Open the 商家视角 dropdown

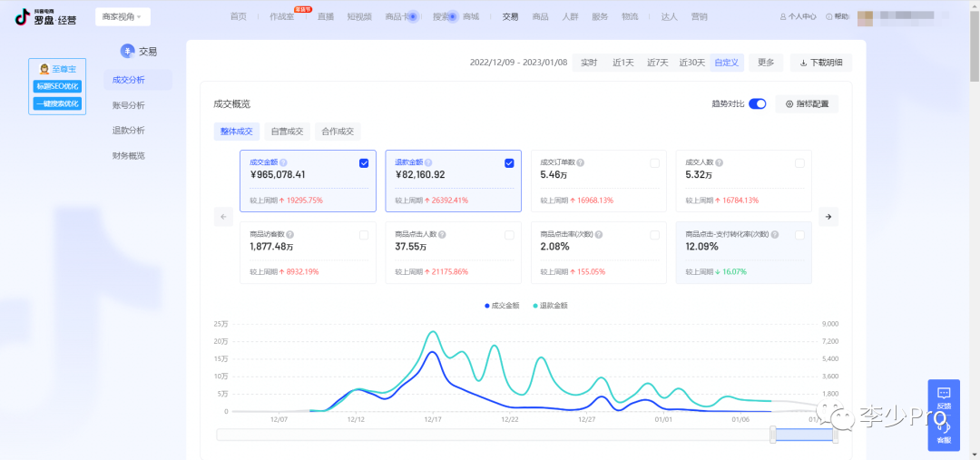[x=122, y=17]
